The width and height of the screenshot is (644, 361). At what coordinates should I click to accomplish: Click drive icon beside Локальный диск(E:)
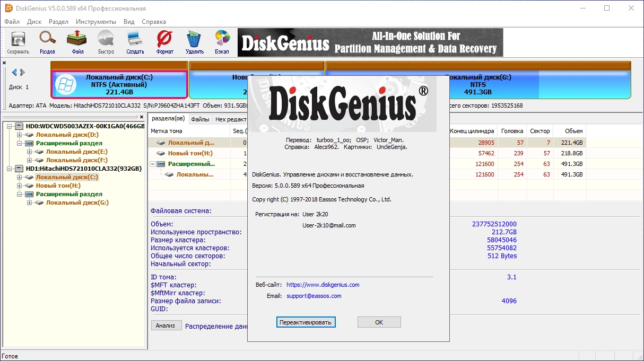(39, 152)
